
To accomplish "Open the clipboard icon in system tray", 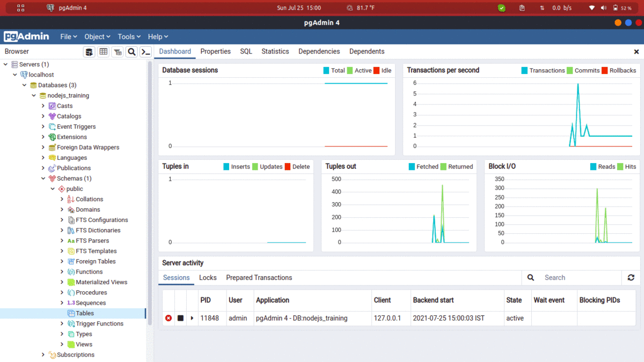I will click(522, 8).
